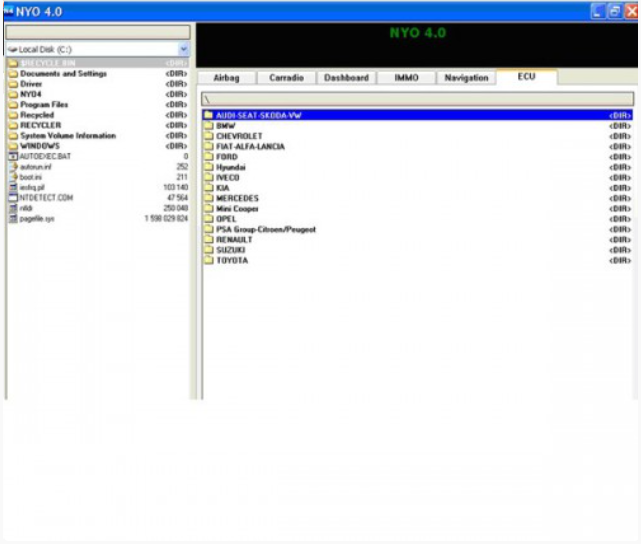This screenshot has height=544, width=641.
Task: Click the Documents and Settings folder icon
Action: click(13, 74)
